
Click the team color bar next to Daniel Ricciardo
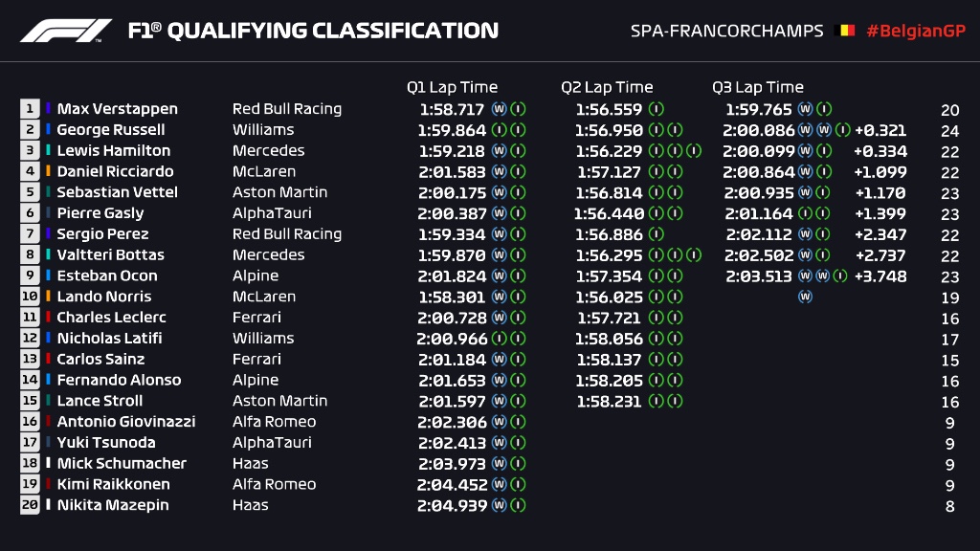(x=48, y=172)
